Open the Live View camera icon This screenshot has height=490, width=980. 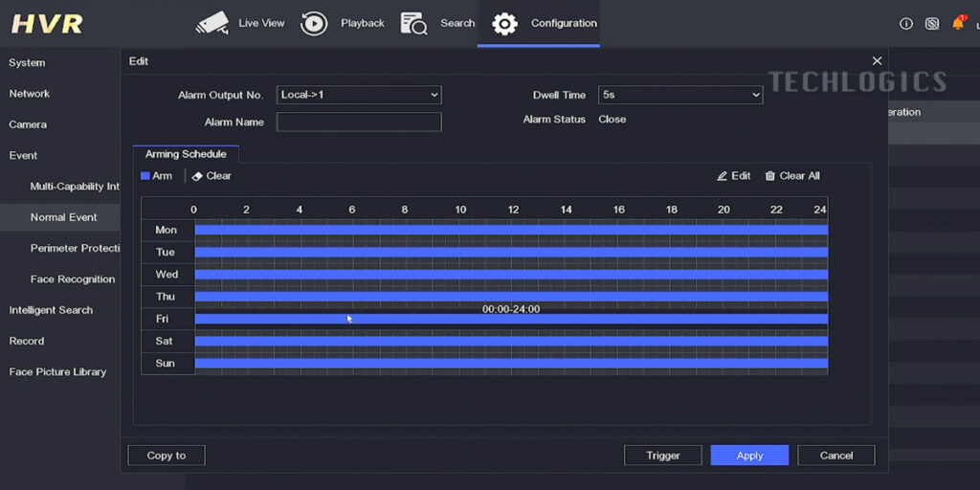[212, 23]
